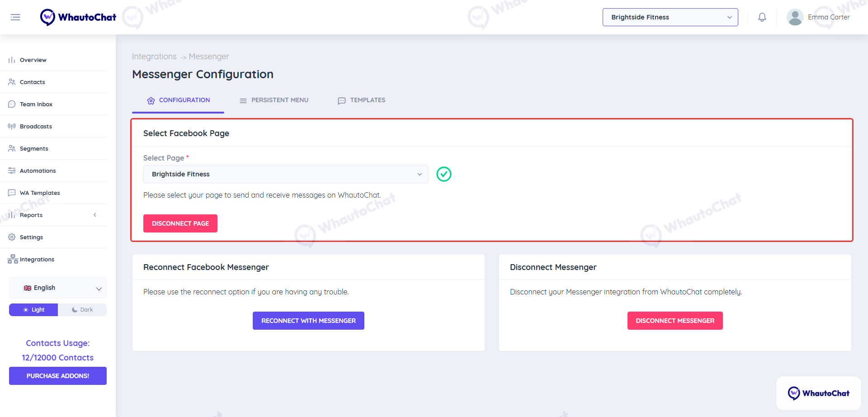Viewport: 868px width, 417px height.
Task: Open the Configuration tab
Action: [x=178, y=100]
